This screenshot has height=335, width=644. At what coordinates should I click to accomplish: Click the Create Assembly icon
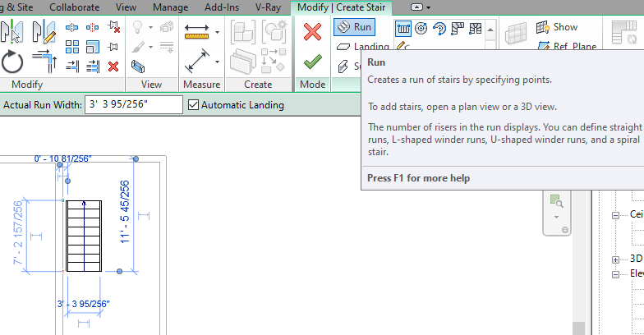(x=243, y=32)
